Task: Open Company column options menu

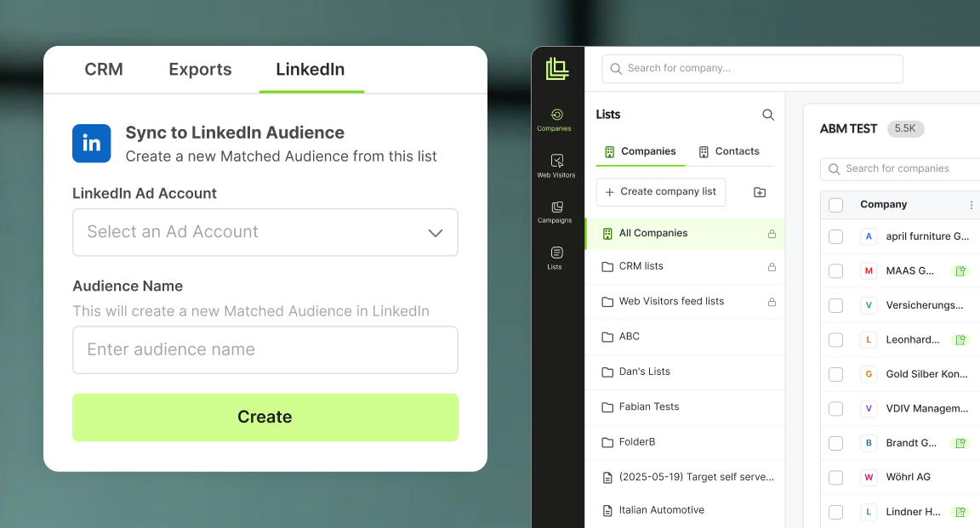Action: 971,205
